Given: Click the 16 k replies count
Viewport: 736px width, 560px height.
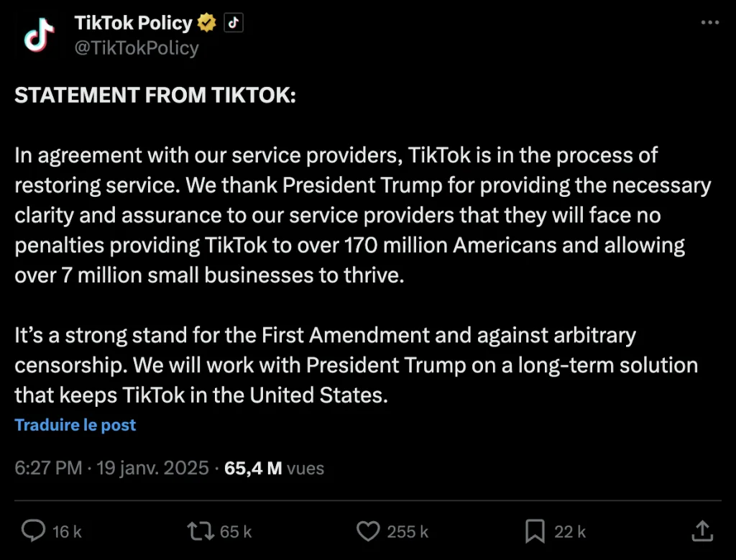Looking at the screenshot, I should [x=67, y=532].
